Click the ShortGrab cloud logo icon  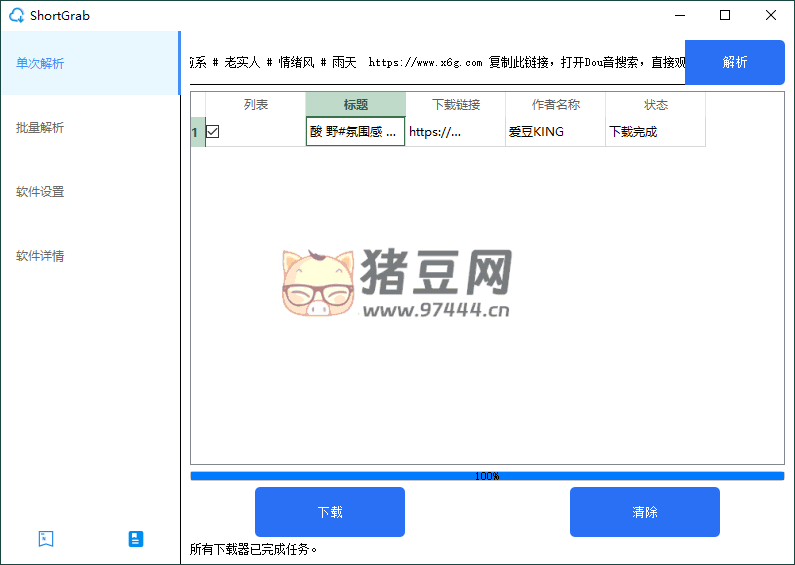(16, 15)
